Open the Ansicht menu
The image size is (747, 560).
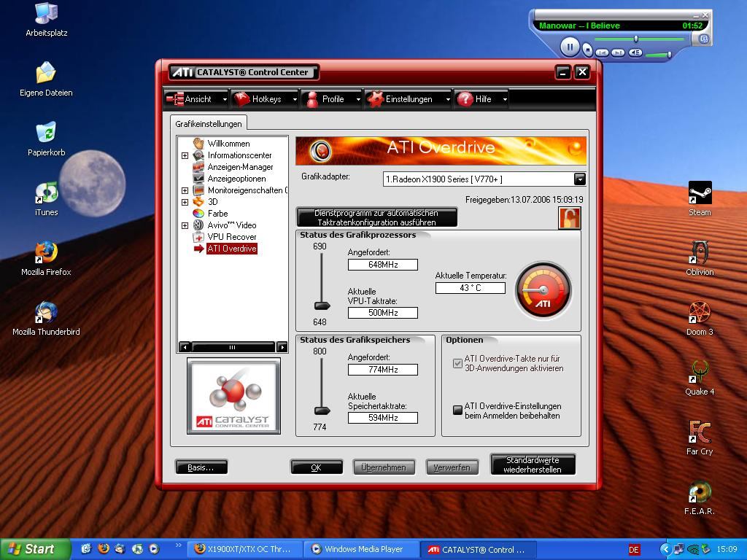tap(197, 99)
